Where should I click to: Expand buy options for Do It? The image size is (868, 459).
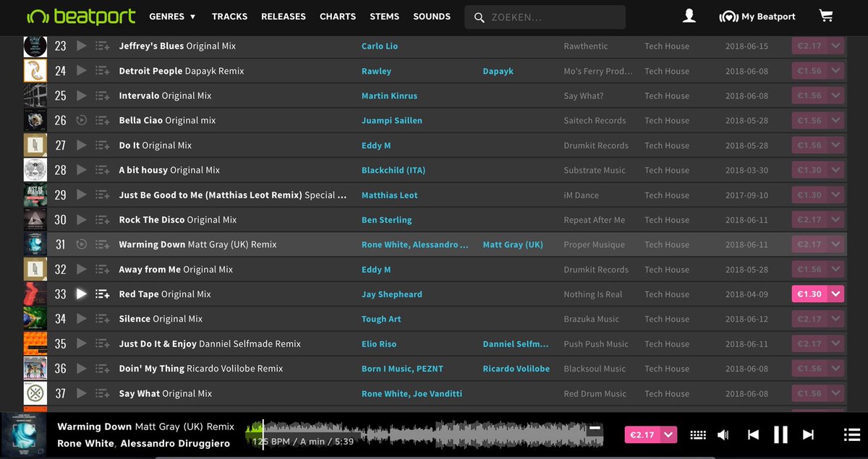click(836, 145)
